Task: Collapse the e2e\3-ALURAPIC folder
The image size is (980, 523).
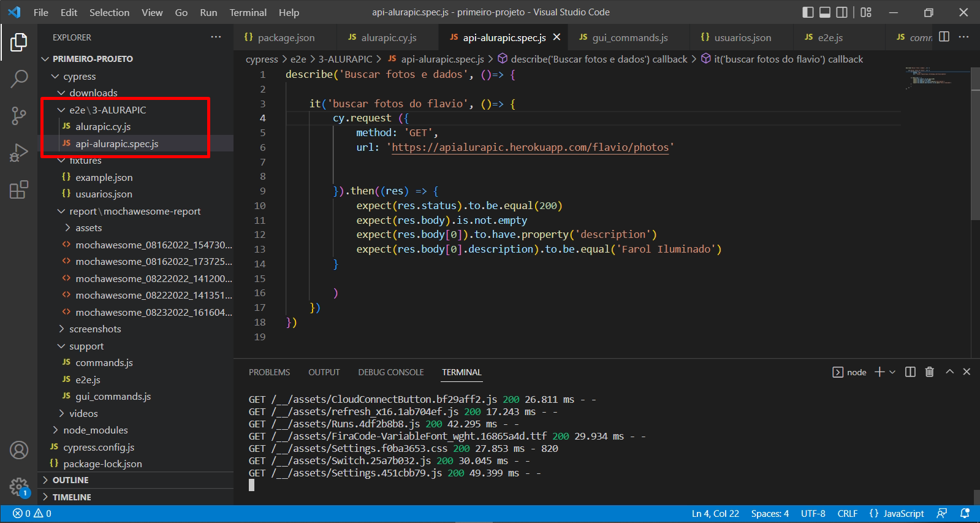Action: (x=135, y=110)
